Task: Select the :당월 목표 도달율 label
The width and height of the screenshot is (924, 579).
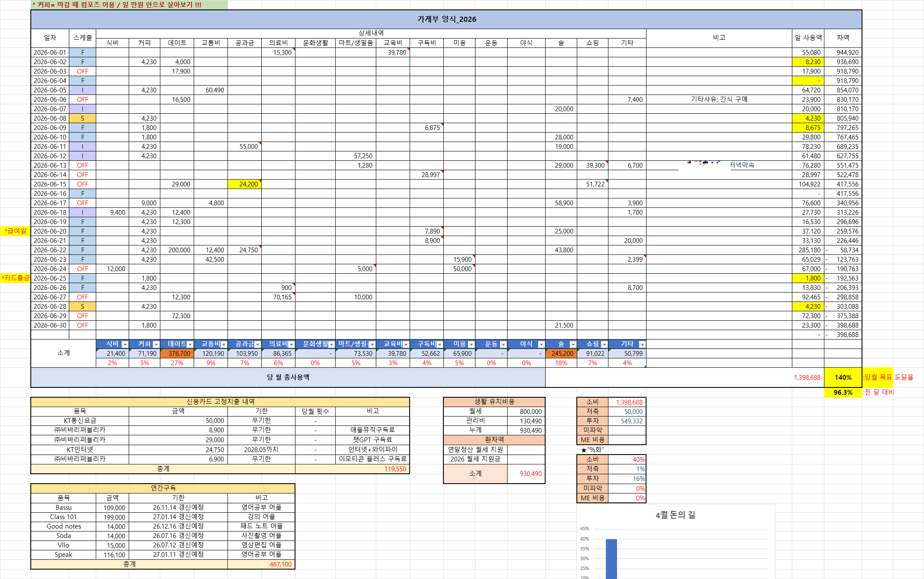Action: click(x=889, y=377)
